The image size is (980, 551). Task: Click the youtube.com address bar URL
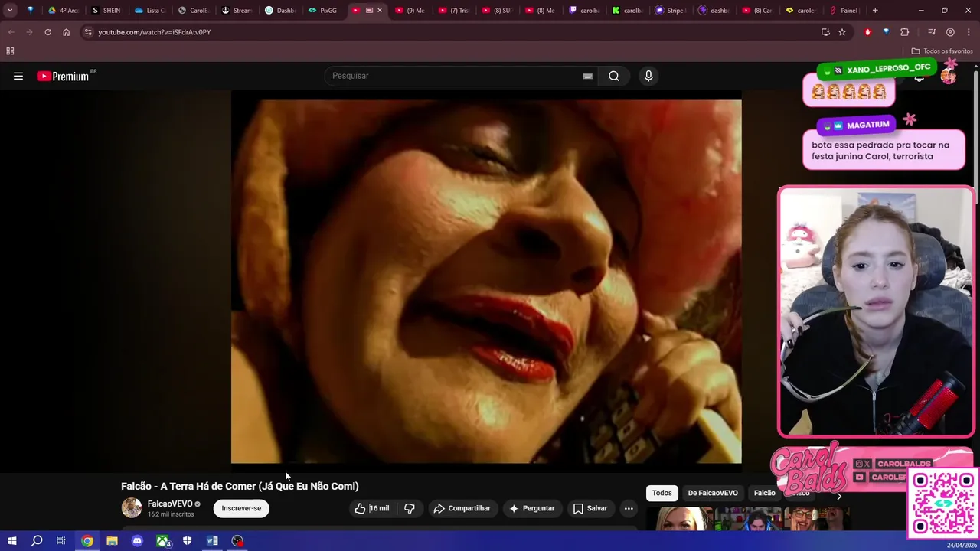[x=154, y=32]
